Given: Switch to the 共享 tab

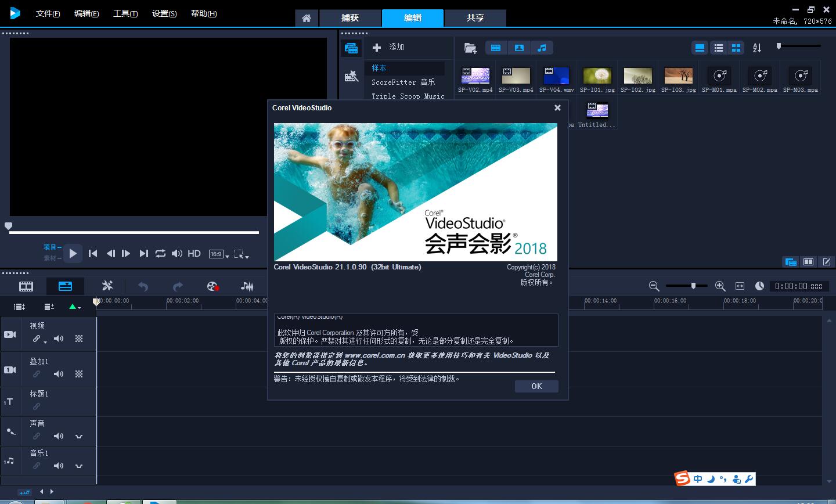Looking at the screenshot, I should [475, 18].
